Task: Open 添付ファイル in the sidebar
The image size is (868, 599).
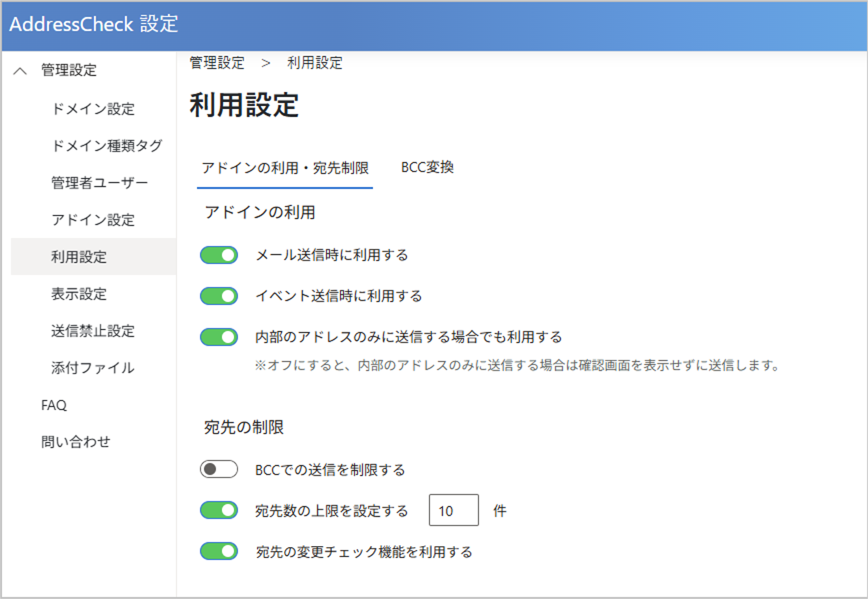Action: coord(93,368)
